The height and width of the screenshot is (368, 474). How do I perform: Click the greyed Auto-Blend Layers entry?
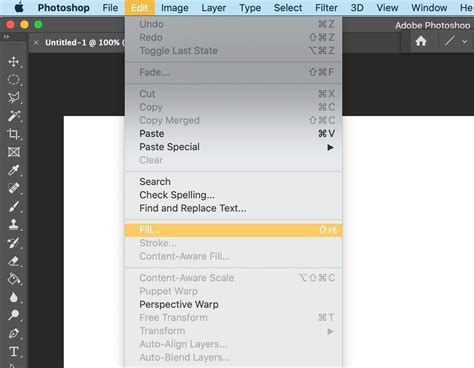233,357
